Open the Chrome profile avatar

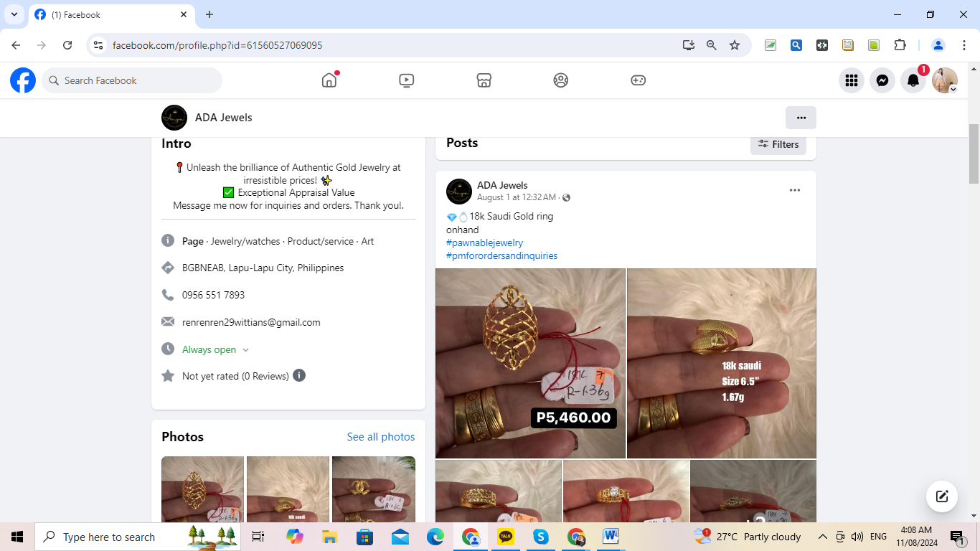(x=938, y=45)
